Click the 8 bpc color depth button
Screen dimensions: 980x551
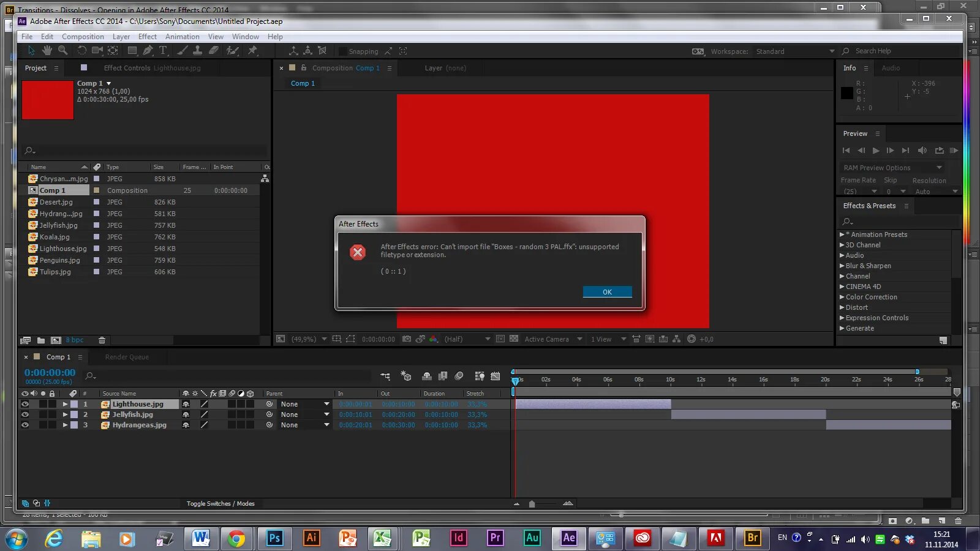(x=75, y=340)
